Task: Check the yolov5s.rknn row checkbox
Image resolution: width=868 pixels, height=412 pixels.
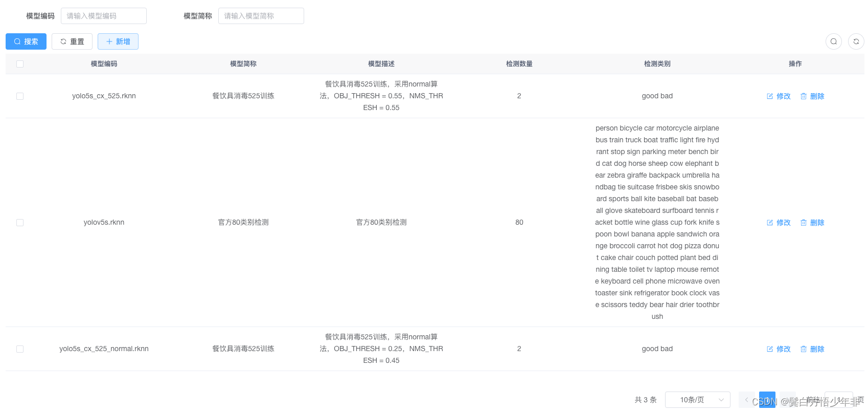Action: [x=20, y=223]
